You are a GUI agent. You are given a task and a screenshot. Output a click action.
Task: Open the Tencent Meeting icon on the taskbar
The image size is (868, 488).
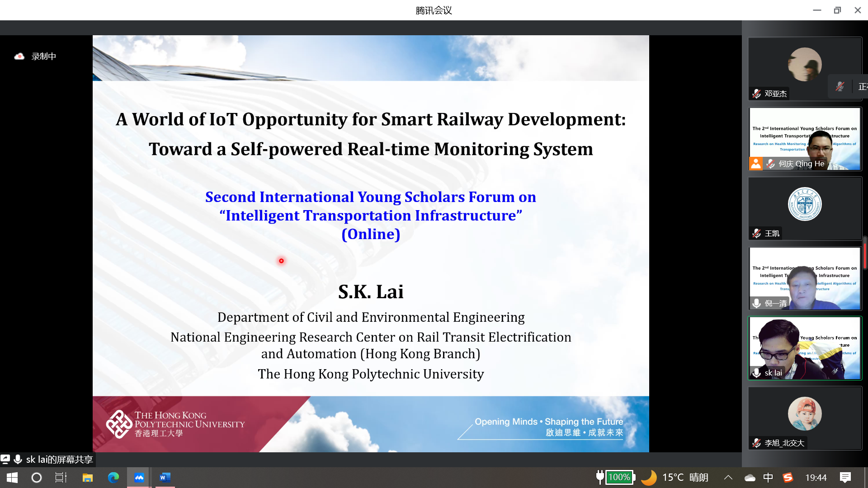[x=139, y=477]
